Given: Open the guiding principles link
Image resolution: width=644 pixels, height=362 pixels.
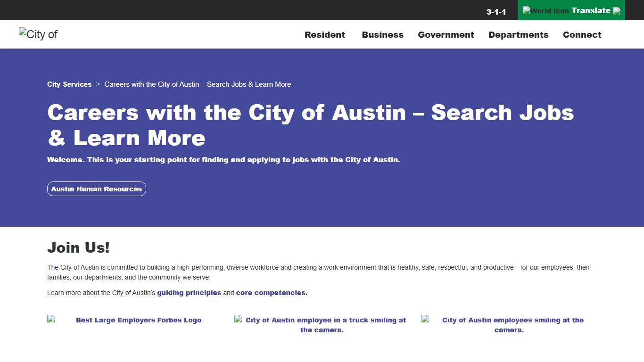Looking at the screenshot, I should (x=189, y=292).
